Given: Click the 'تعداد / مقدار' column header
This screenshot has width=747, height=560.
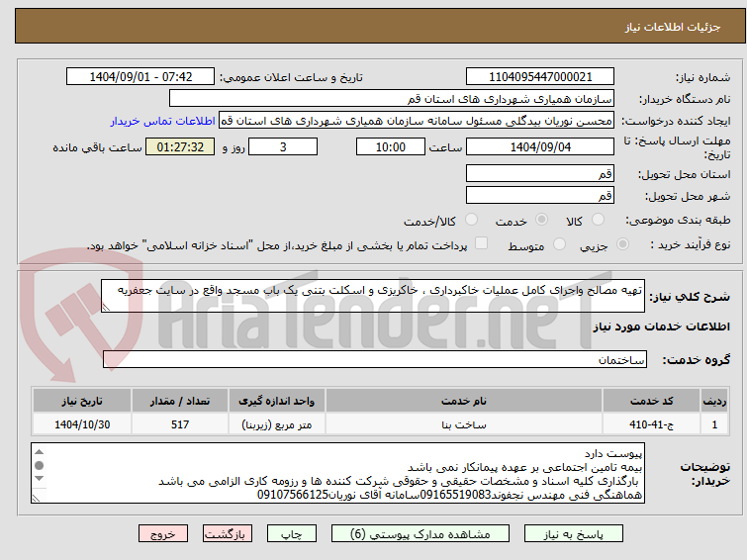Looking at the screenshot, I should [180, 401].
